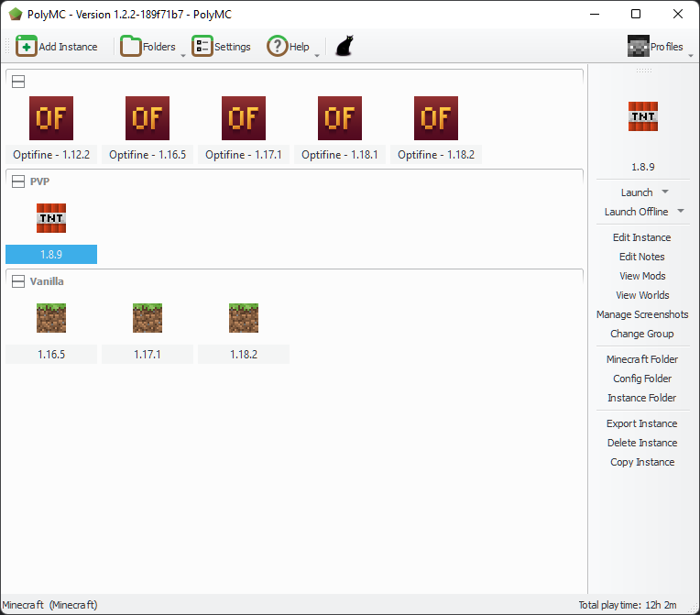Select the Vanilla 1.17.1 grass block icon
This screenshot has width=700, height=615.
(148, 318)
